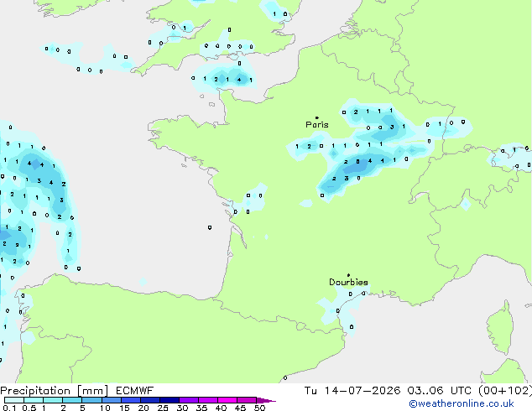Pick the 5–10 mm legend swatch
The image size is (532, 411).
pos(91,400)
